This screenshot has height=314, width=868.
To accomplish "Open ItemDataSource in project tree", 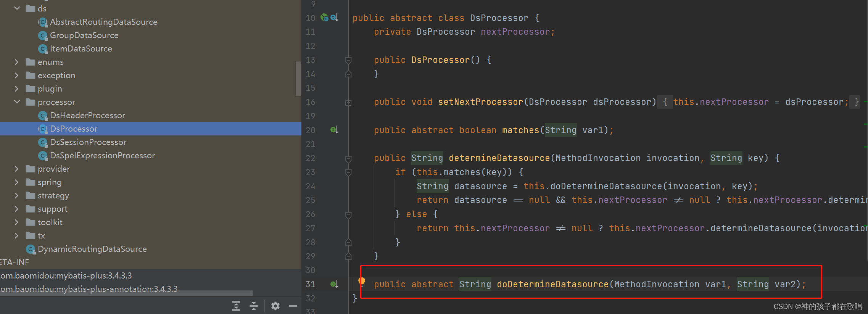I will click(81, 48).
